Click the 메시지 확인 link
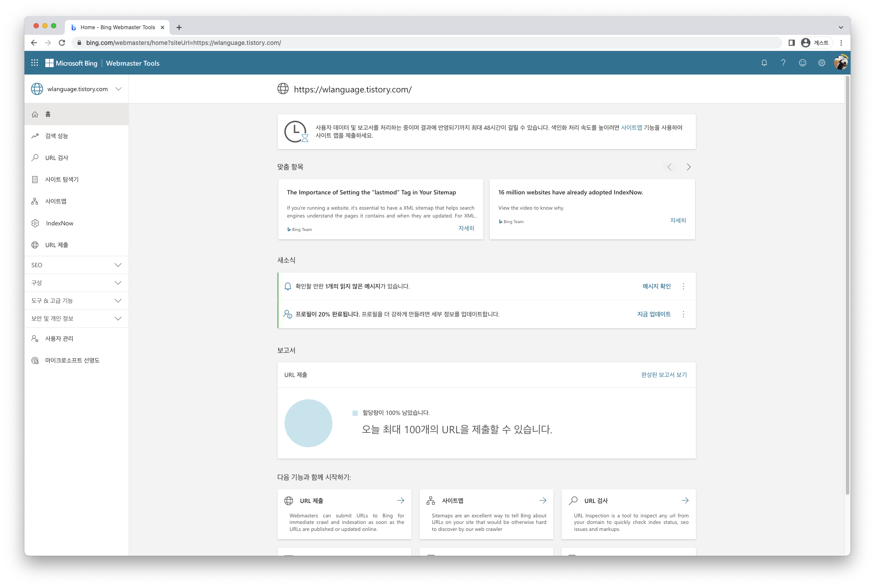 [656, 286]
